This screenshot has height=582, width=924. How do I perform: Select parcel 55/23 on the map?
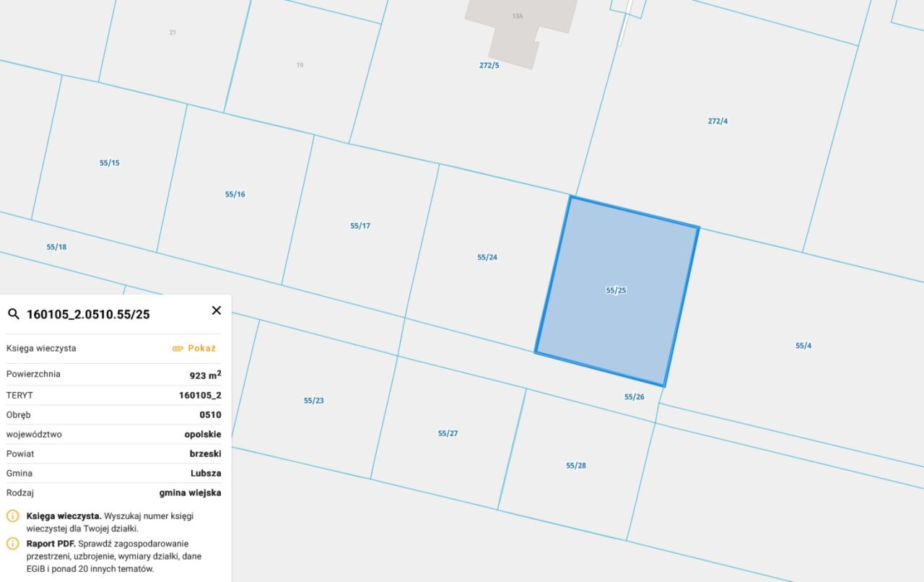(314, 401)
